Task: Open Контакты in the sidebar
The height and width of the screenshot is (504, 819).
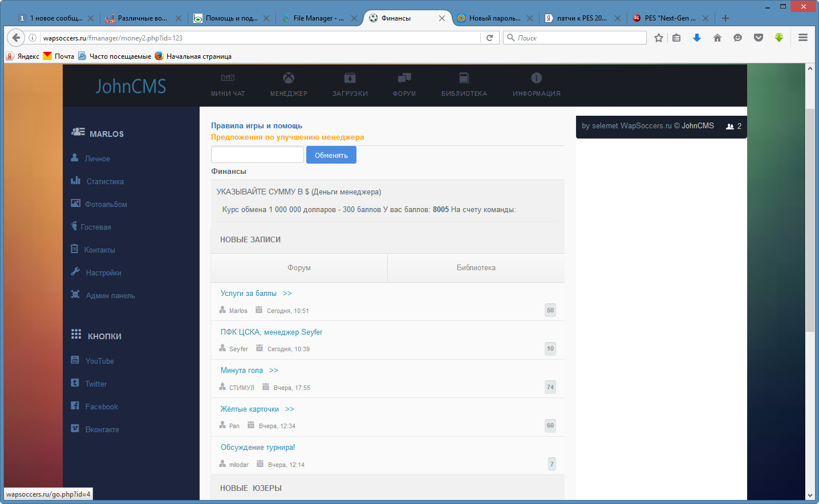Action: (x=99, y=250)
